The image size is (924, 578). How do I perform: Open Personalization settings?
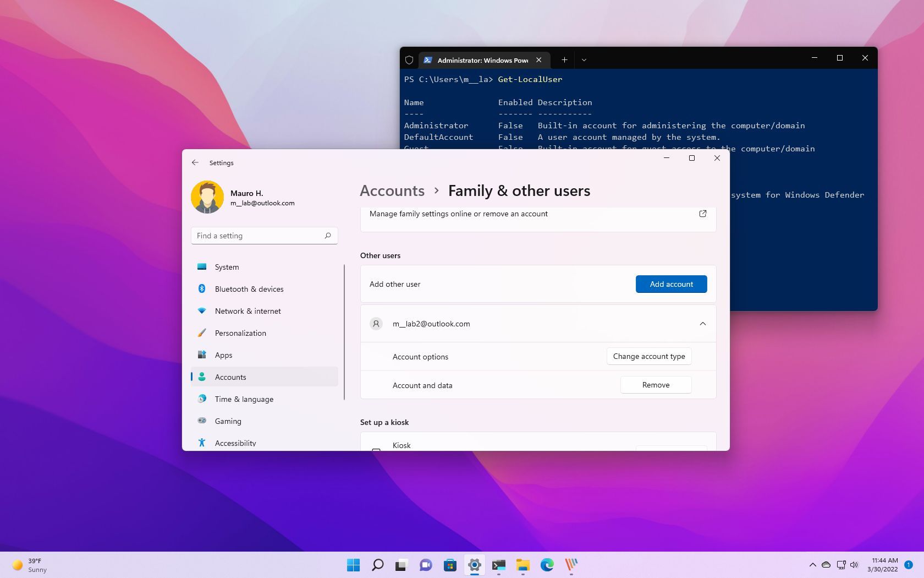240,333
